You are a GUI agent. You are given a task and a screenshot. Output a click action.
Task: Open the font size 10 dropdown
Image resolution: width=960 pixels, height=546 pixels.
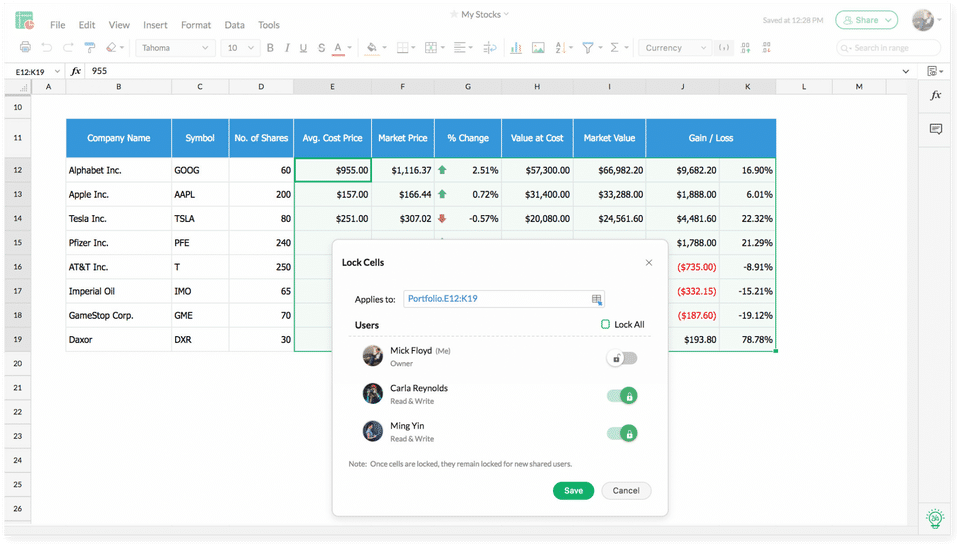pyautogui.click(x=241, y=48)
